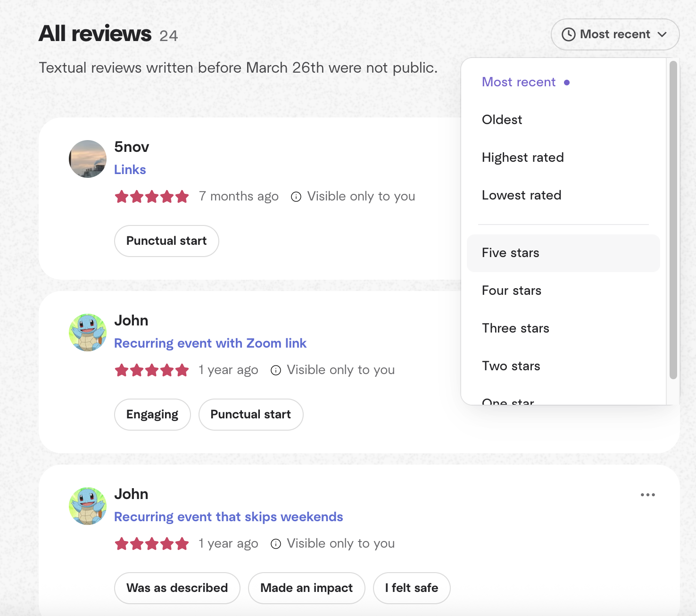Open Recurring event with Zoom link
The width and height of the screenshot is (696, 616).
210,343
